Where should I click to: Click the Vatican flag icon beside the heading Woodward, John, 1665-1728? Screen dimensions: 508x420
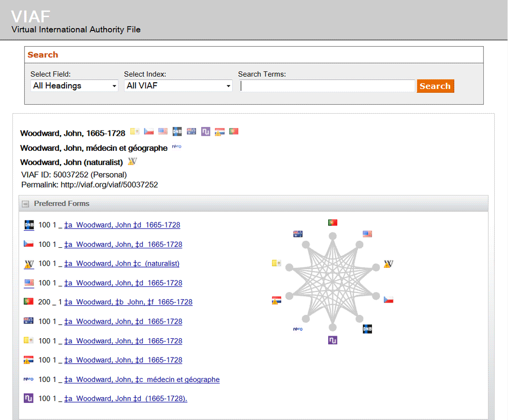pos(135,131)
